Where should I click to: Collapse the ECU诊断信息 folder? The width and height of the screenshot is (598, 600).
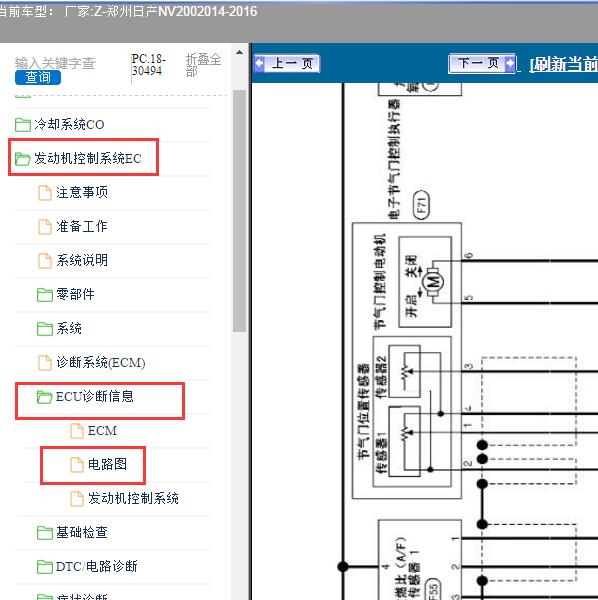point(95,396)
